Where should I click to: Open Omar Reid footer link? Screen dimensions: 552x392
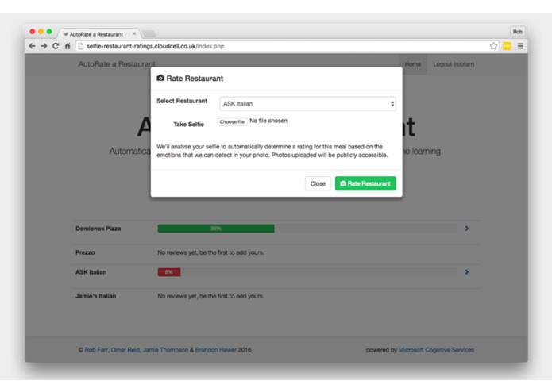point(125,350)
